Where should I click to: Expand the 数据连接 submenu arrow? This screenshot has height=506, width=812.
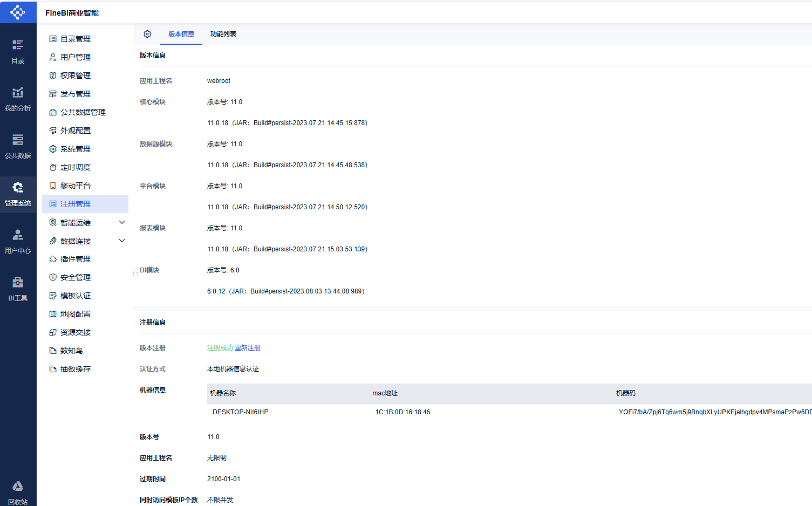(122, 241)
